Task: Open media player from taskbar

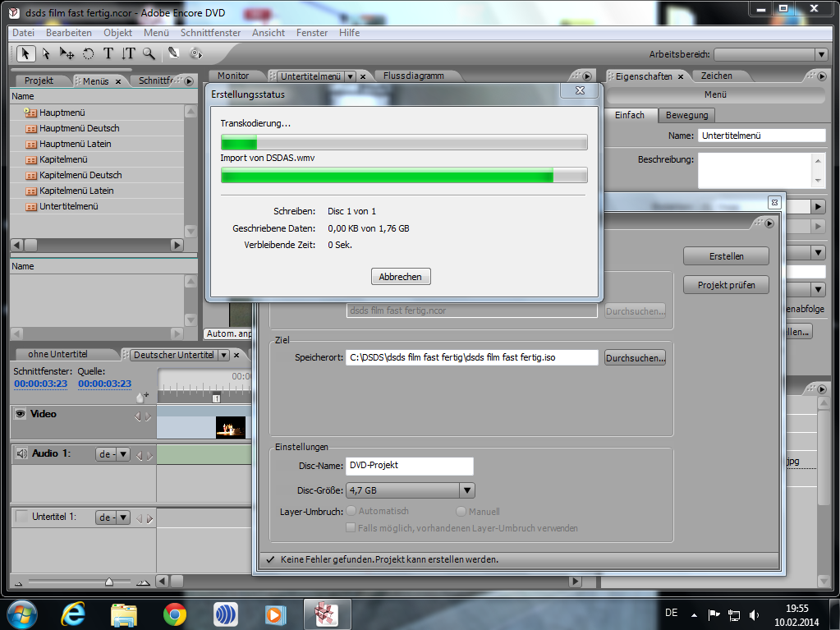Action: coord(276,614)
